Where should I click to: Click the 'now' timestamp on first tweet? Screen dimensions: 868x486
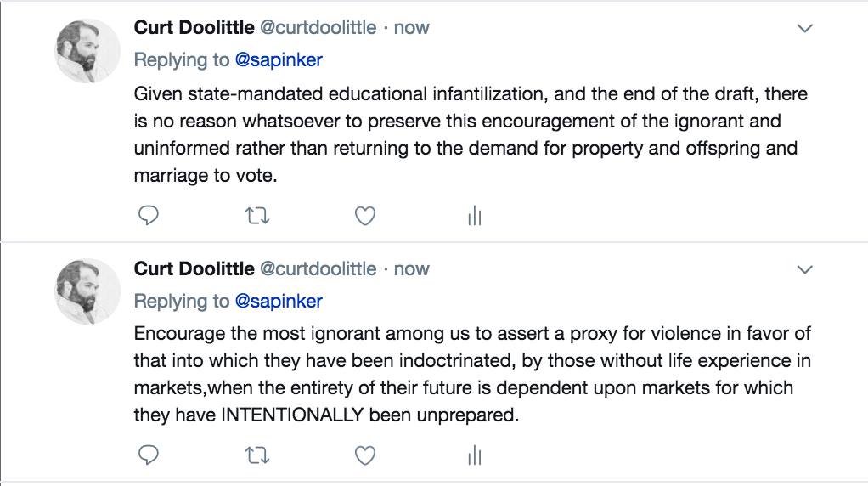point(412,27)
